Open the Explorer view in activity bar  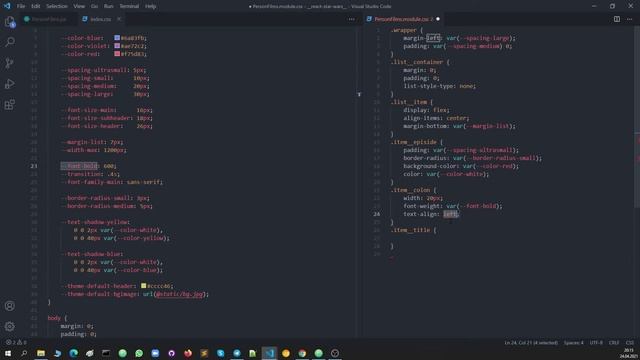coord(10,22)
